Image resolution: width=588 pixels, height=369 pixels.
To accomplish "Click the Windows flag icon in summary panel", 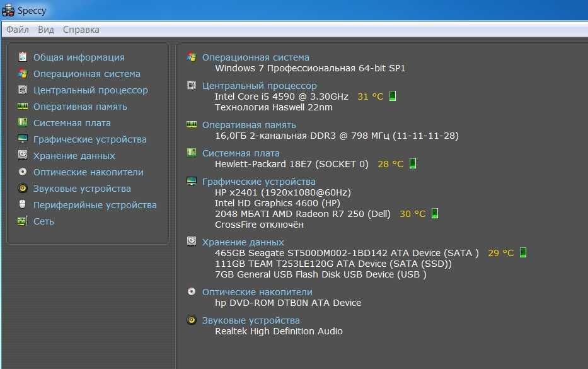I will 191,57.
